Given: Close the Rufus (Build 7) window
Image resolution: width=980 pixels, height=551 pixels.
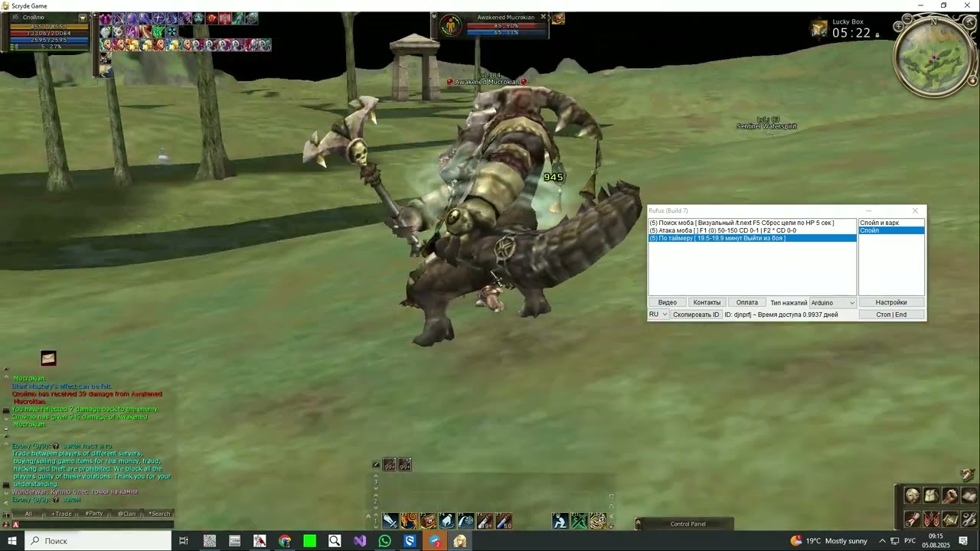Looking at the screenshot, I should (x=915, y=211).
